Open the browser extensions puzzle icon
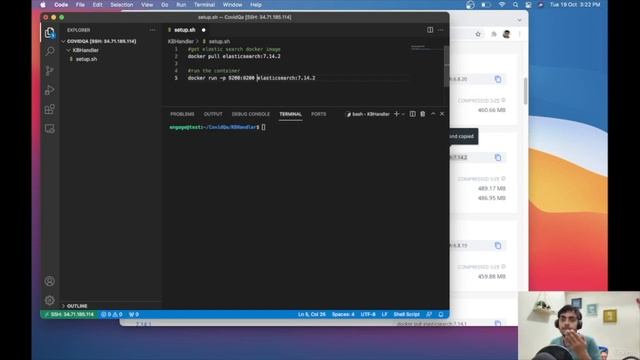The width and height of the screenshot is (640, 360). (494, 34)
